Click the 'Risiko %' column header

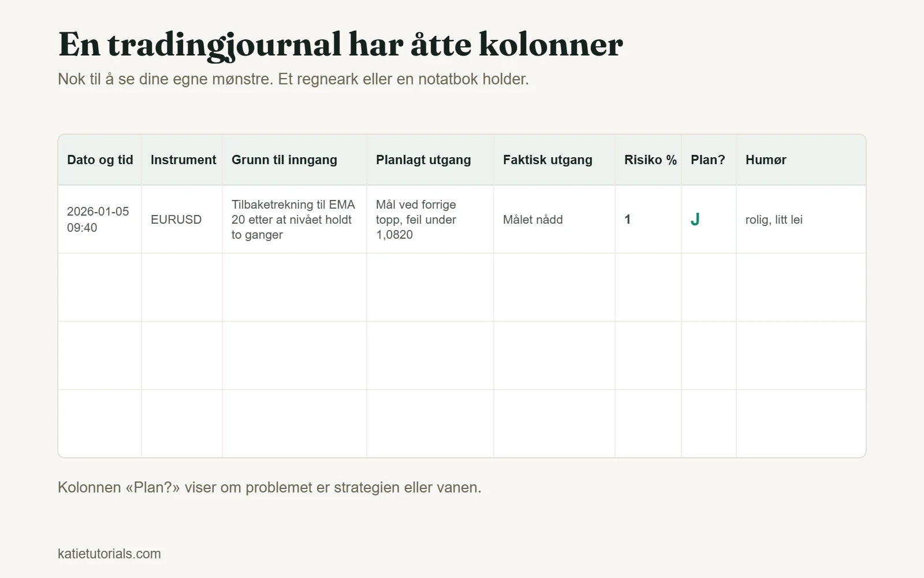click(x=648, y=160)
